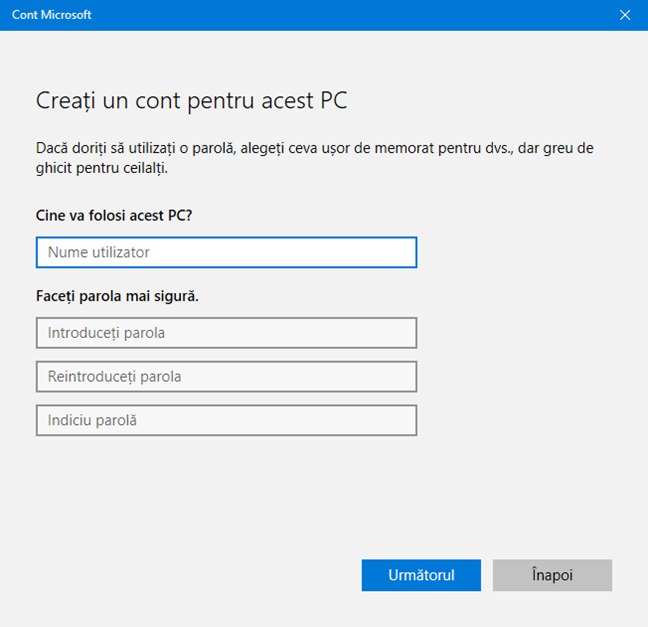Click the label Cine va folosi acest PC?
The width and height of the screenshot is (648, 627).
tap(114, 215)
